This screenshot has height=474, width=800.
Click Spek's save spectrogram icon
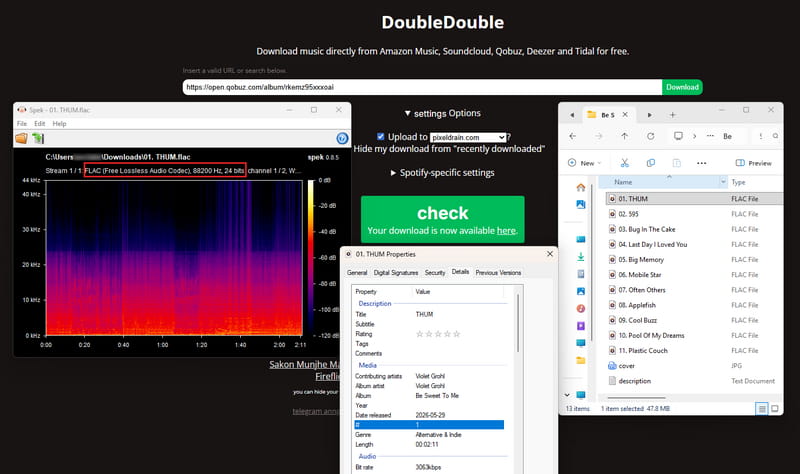[x=38, y=138]
